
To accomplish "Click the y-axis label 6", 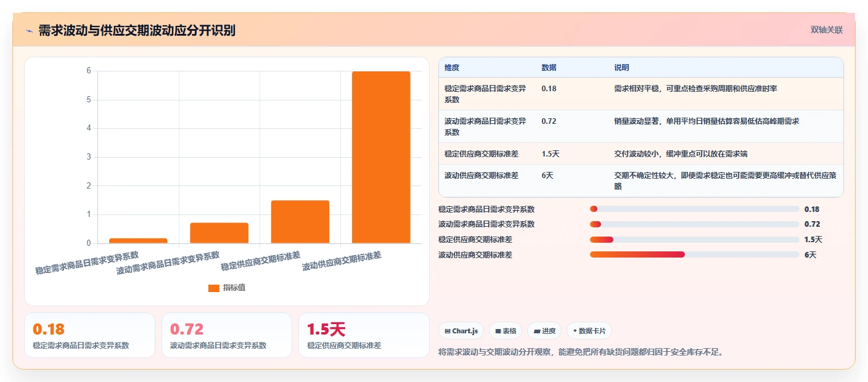I will point(89,71).
